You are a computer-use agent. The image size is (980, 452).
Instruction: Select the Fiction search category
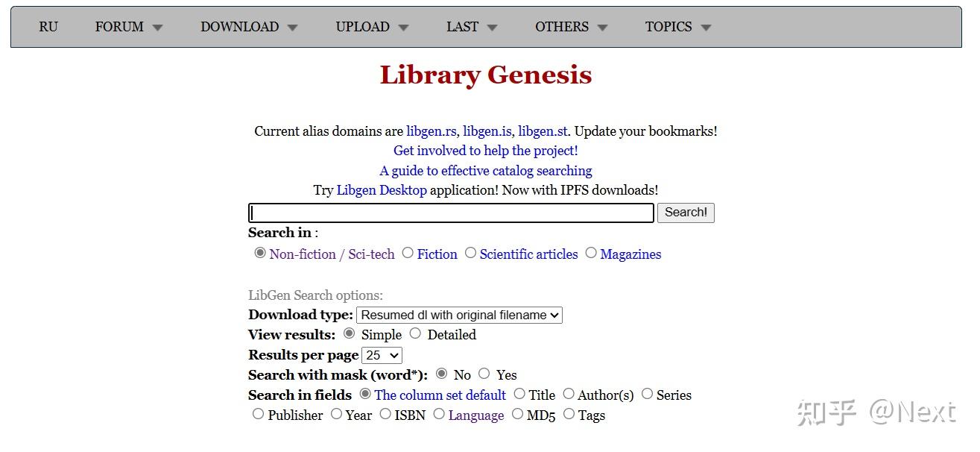pyautogui.click(x=408, y=253)
